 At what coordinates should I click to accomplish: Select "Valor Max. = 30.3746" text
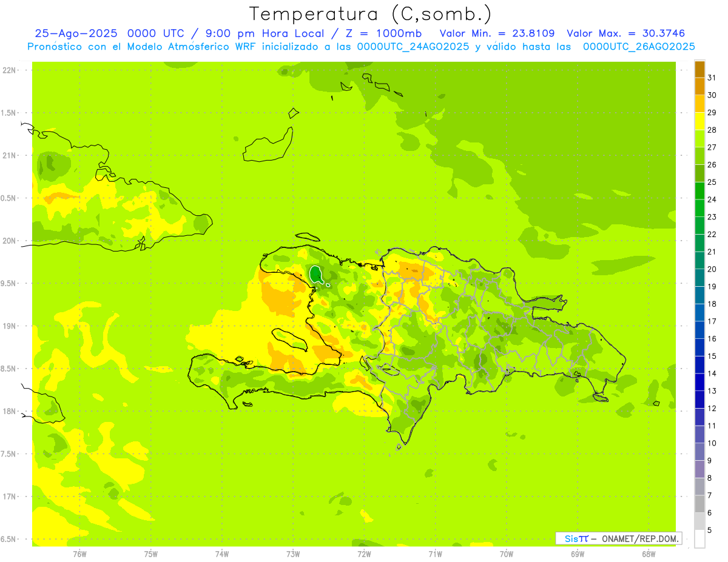pos(626,33)
